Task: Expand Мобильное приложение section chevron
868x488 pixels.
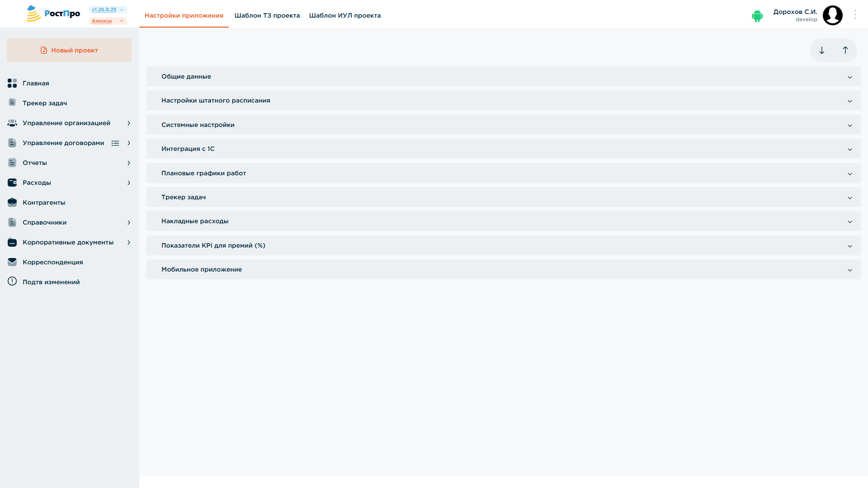Action: pyautogui.click(x=850, y=270)
